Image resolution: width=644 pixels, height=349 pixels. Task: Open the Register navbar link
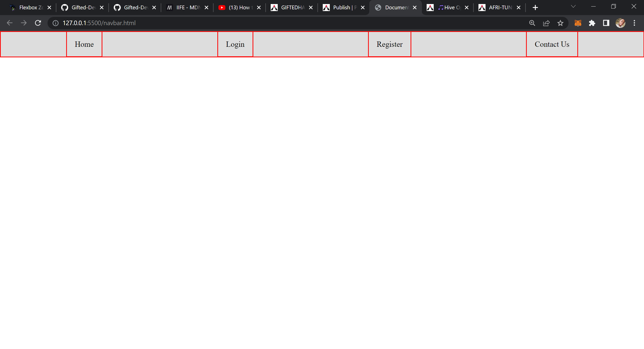coord(390,44)
